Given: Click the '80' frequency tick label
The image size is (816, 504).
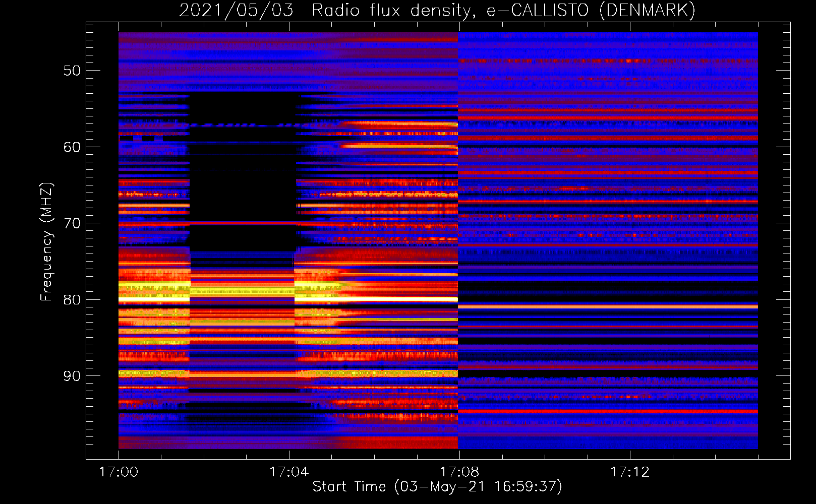Looking at the screenshot, I should [72, 300].
